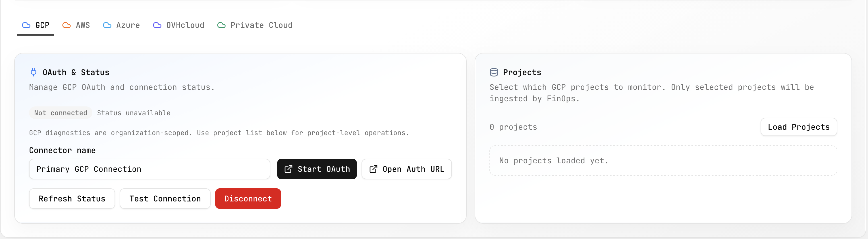This screenshot has width=868, height=239.
Task: Click the plug icon next to OAuth & Status
Action: (x=33, y=72)
